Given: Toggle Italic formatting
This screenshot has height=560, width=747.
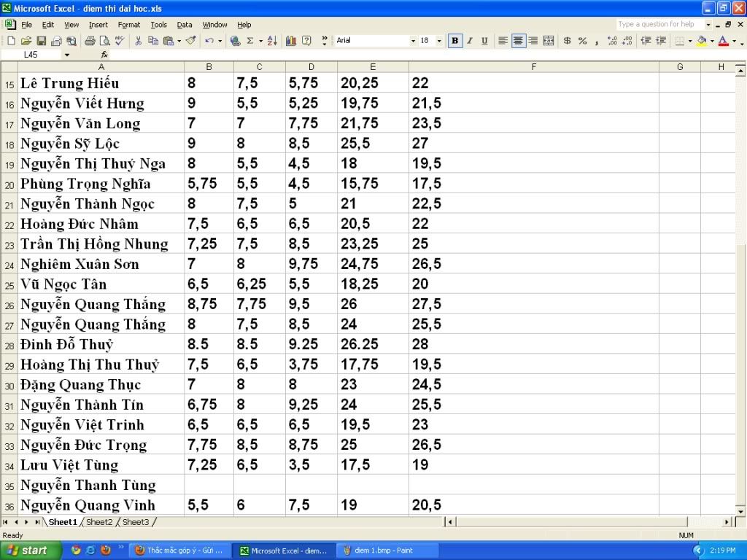Looking at the screenshot, I should (470, 41).
